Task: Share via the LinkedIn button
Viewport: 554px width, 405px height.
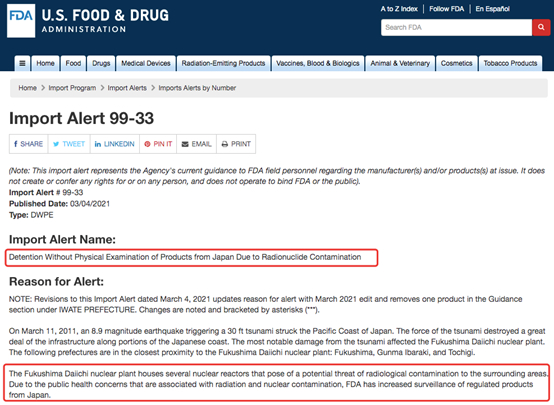Action: coord(115,144)
